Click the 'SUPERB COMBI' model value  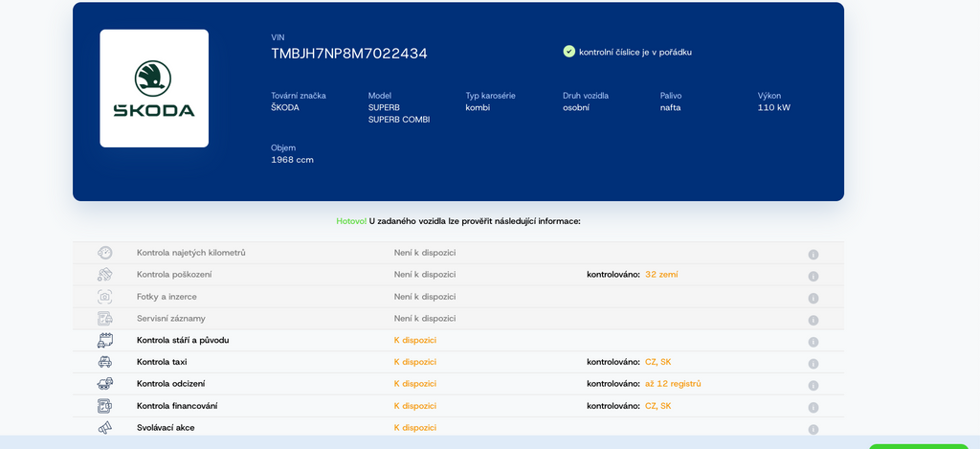pos(399,120)
